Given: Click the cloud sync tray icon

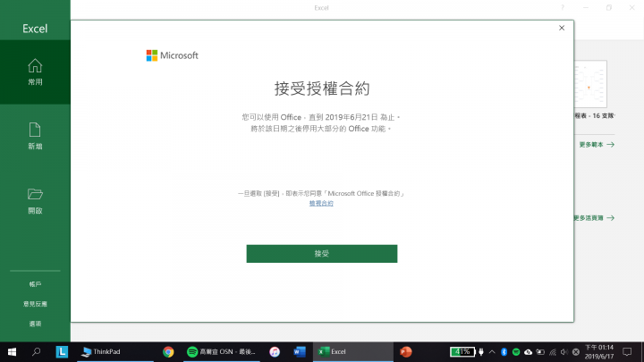Looking at the screenshot, I should point(529,352).
